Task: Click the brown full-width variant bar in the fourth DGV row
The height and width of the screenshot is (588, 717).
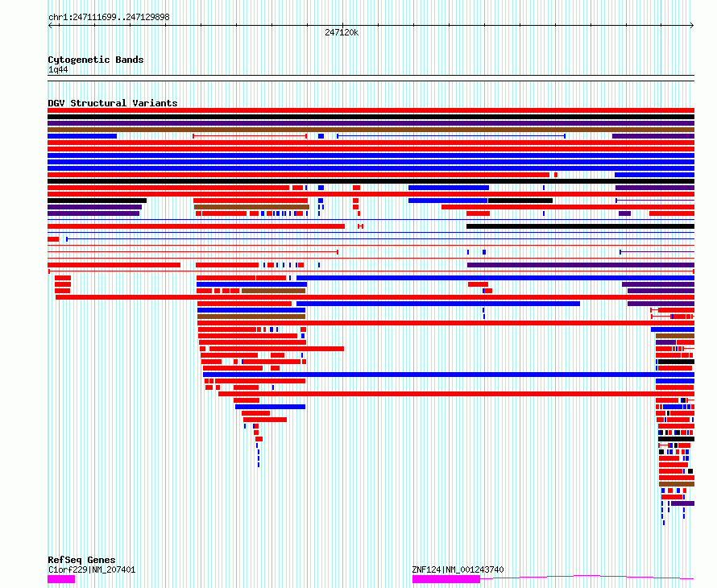Action: (x=371, y=130)
